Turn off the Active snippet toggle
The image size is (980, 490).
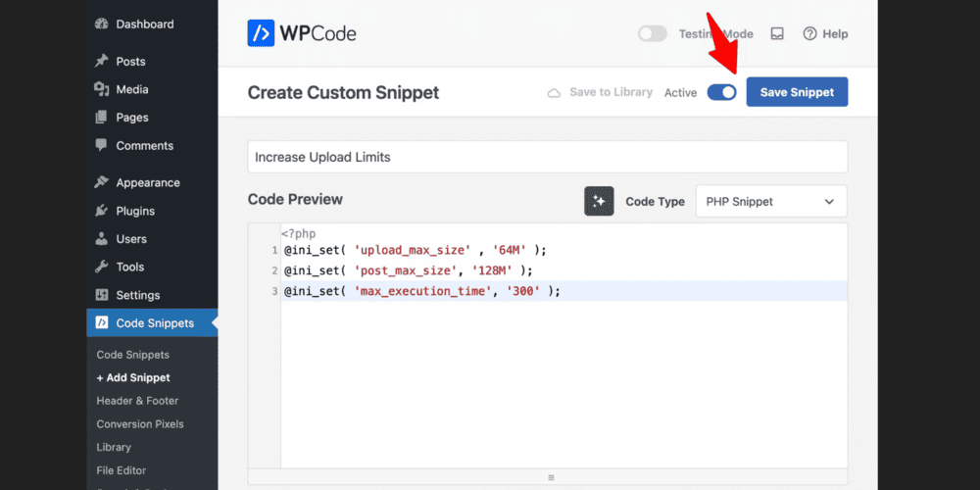click(x=721, y=92)
